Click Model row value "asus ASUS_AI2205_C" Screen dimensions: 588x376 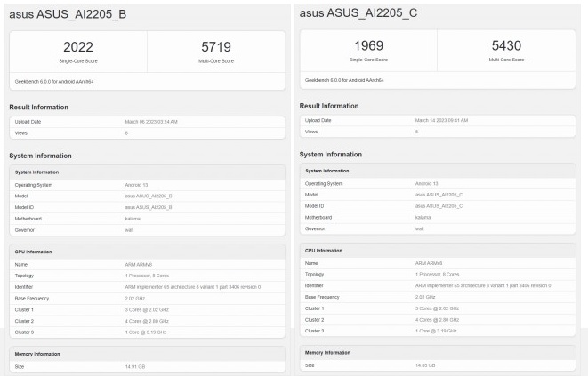[x=439, y=195]
